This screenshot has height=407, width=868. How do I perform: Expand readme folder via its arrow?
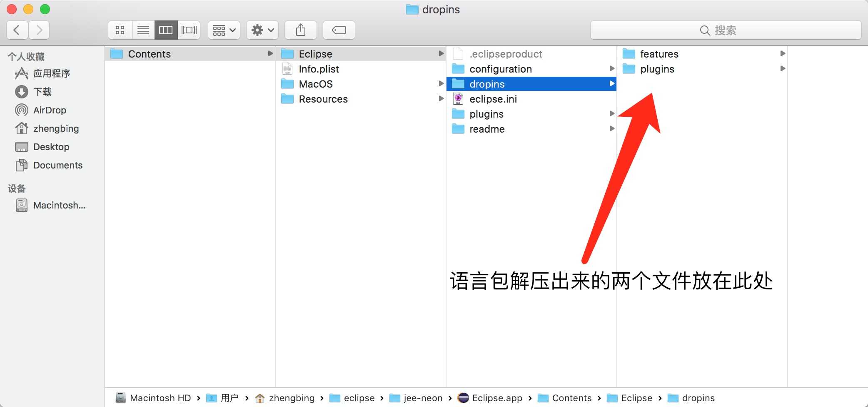point(612,128)
